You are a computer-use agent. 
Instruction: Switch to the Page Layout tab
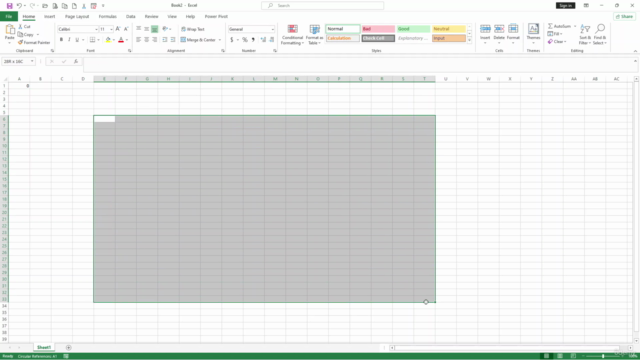click(x=77, y=16)
